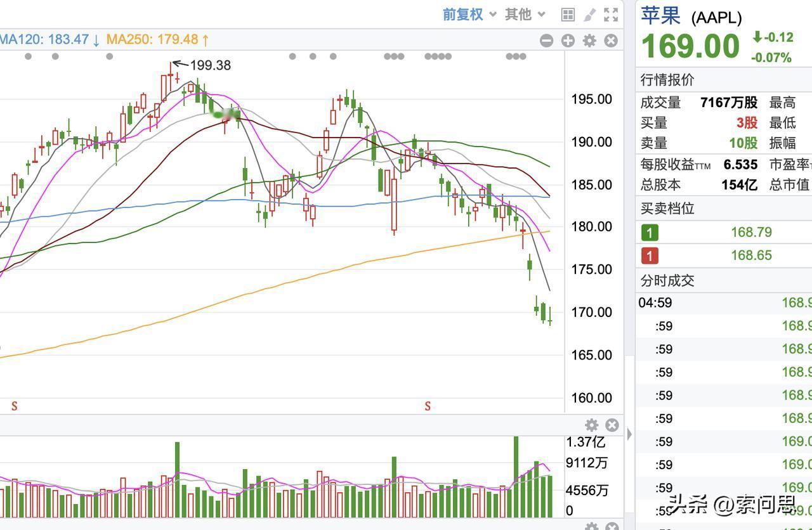812x530 pixels.
Task: Close the main chart MA indicator panel
Action: click(x=611, y=41)
